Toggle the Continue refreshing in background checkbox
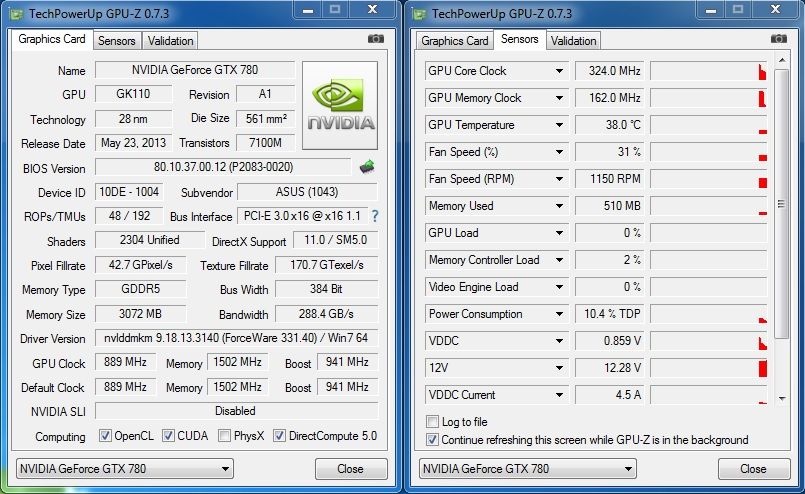Image resolution: width=805 pixels, height=494 pixels. point(433,439)
